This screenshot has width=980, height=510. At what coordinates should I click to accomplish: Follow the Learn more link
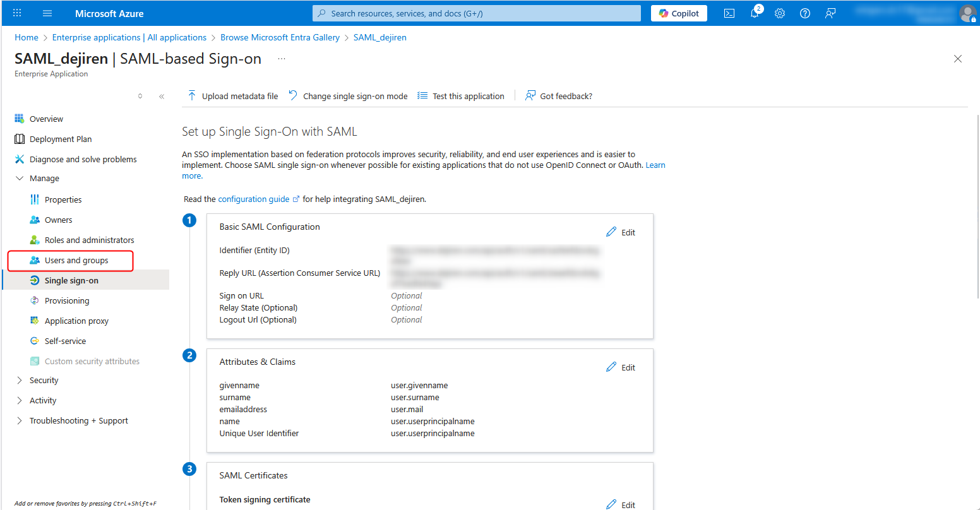pyautogui.click(x=655, y=165)
